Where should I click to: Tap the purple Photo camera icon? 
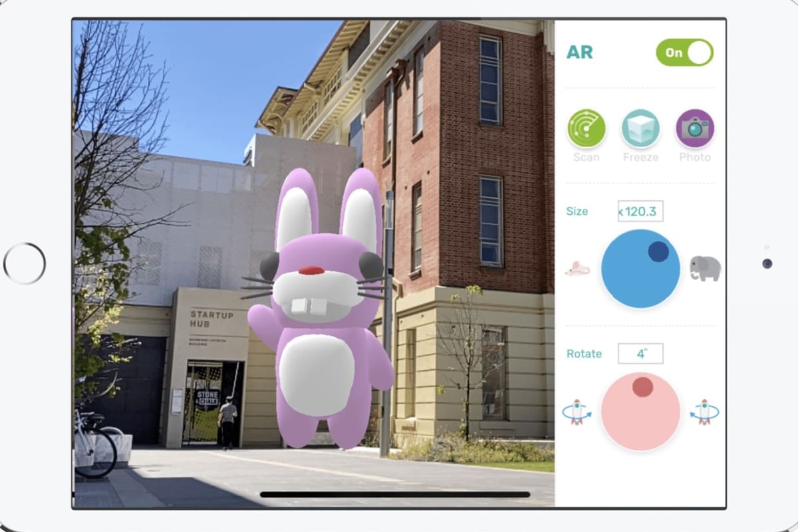tap(695, 128)
